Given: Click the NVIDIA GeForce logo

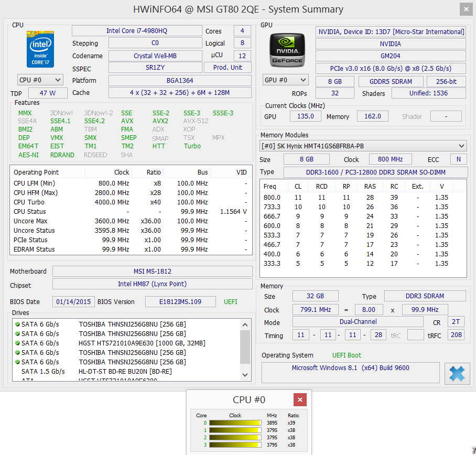Looking at the screenshot, I should pyautogui.click(x=287, y=50).
